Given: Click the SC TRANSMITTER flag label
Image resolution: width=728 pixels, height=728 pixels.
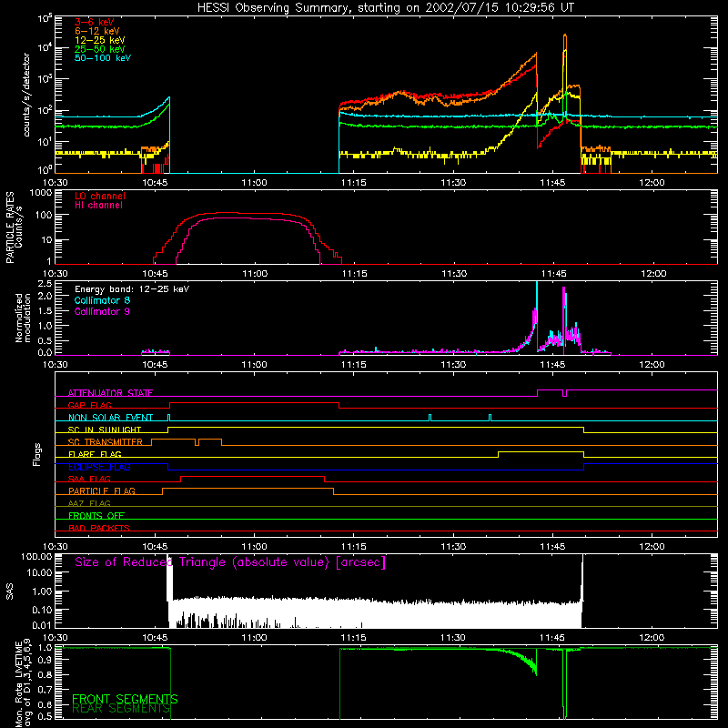Looking at the screenshot, I should [x=106, y=442].
